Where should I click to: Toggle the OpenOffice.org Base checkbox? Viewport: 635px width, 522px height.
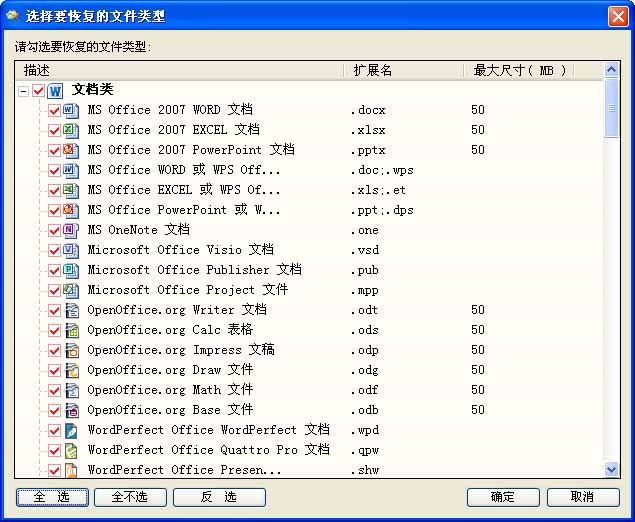click(x=55, y=410)
